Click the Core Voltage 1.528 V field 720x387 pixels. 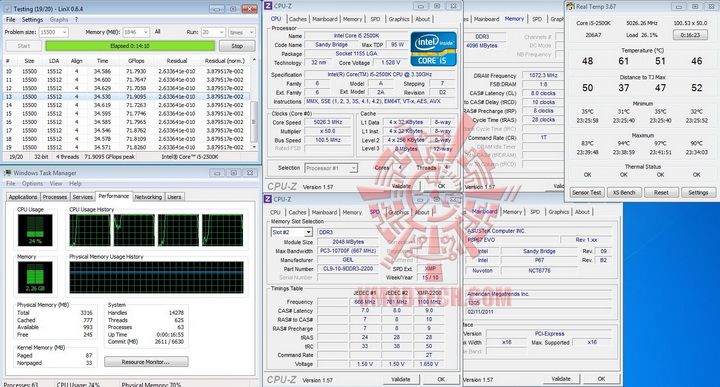click(x=390, y=62)
